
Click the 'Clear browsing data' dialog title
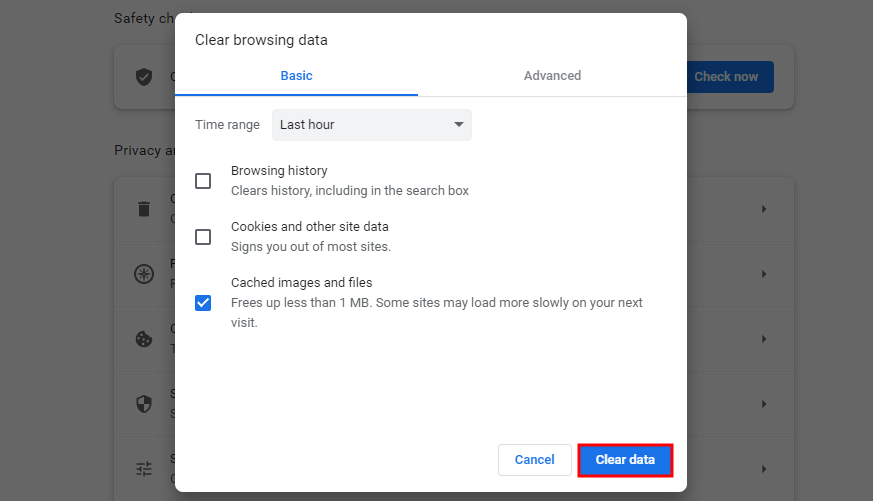coord(261,40)
